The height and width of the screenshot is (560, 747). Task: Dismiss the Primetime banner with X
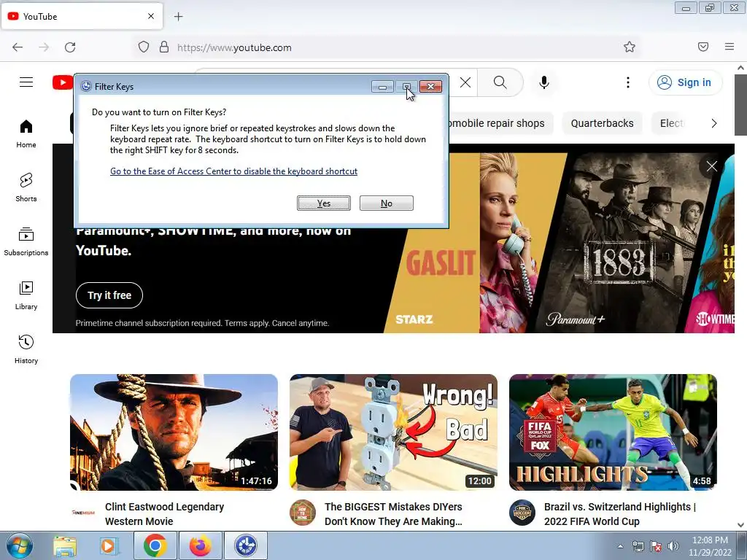[x=712, y=166]
